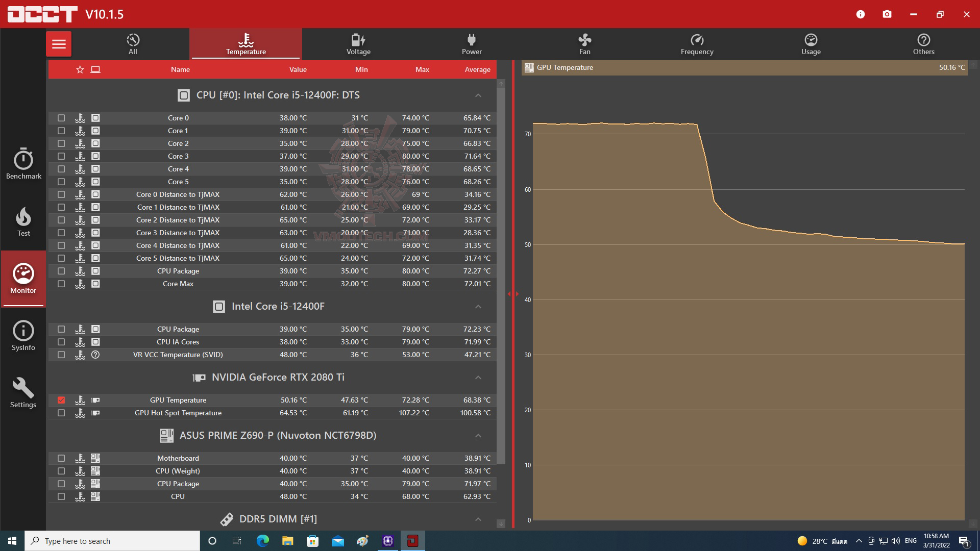Open the Settings wrench section
The width and height of the screenshot is (980, 551).
(x=23, y=393)
